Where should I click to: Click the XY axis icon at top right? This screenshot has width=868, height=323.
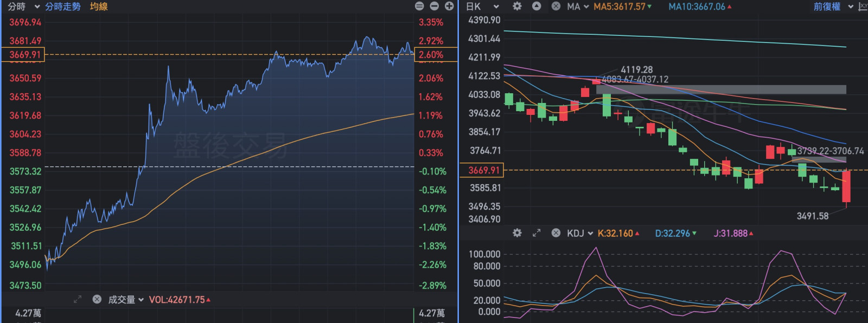[863, 7]
